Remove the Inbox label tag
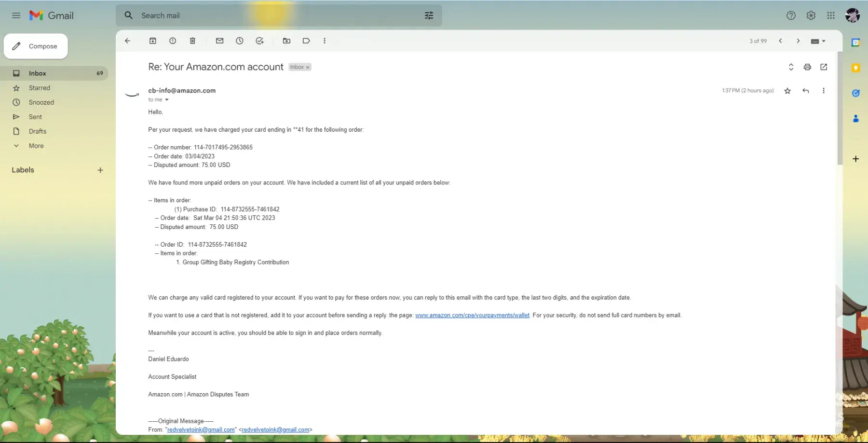This screenshot has height=443, width=868. [x=308, y=68]
